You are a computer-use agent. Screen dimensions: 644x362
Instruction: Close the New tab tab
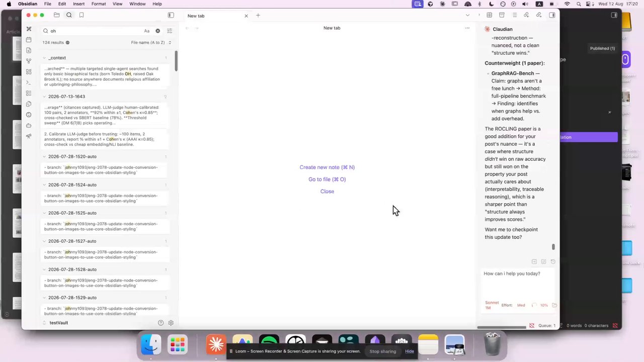click(246, 16)
